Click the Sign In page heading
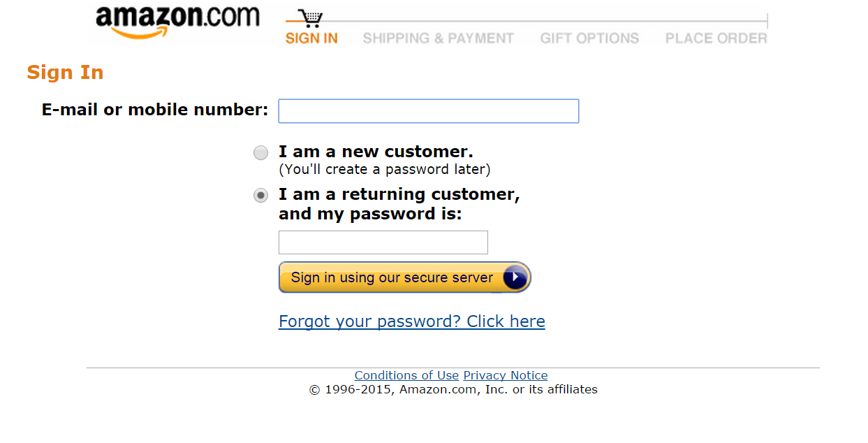Viewport: 868px width, 443px height. (x=65, y=72)
